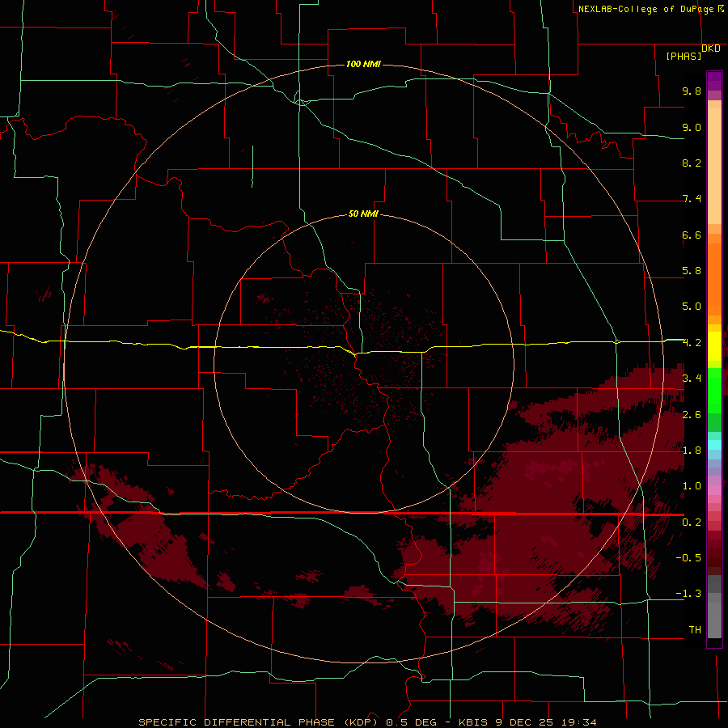
Task: Click the 4.2 value on the color scale
Action: tap(692, 343)
